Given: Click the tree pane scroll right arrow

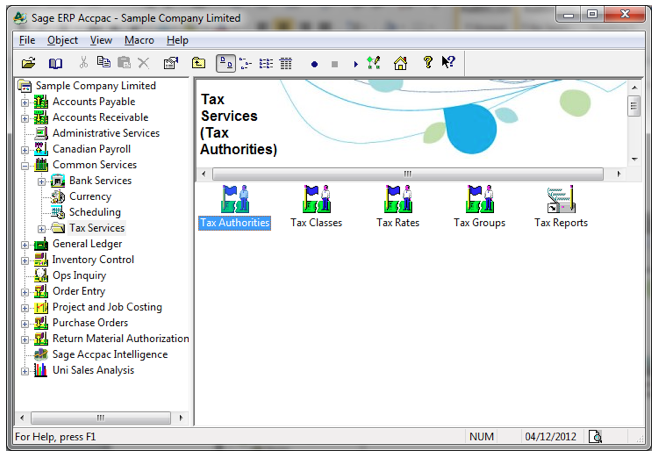Looking at the screenshot, I should pyautogui.click(x=181, y=418).
